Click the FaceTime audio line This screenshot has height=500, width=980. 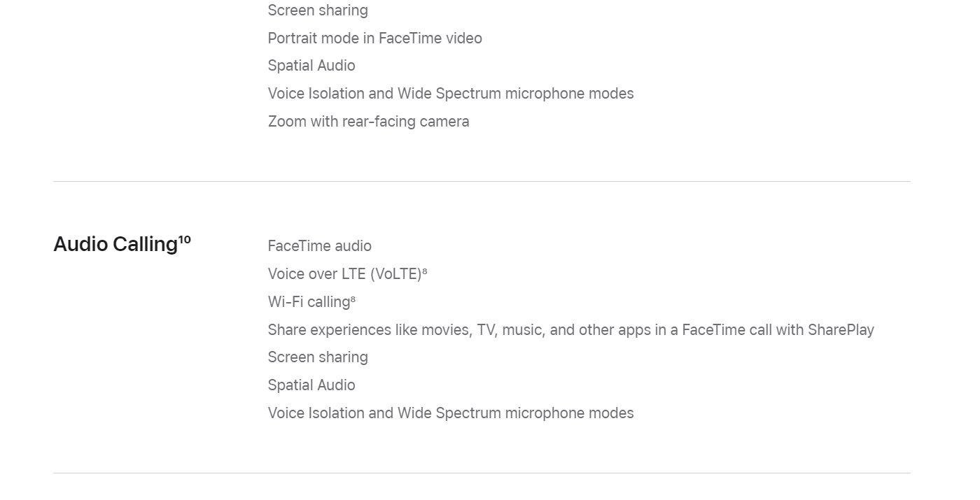coord(320,246)
